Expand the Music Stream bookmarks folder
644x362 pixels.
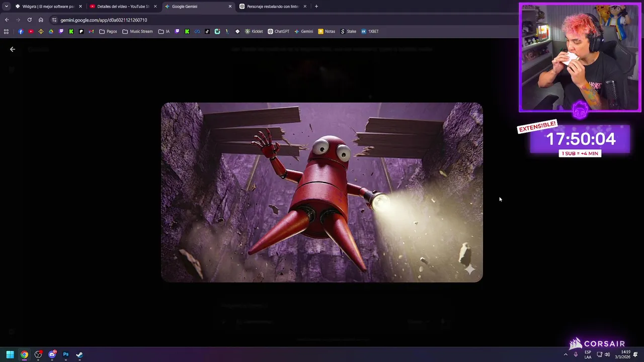(x=137, y=31)
